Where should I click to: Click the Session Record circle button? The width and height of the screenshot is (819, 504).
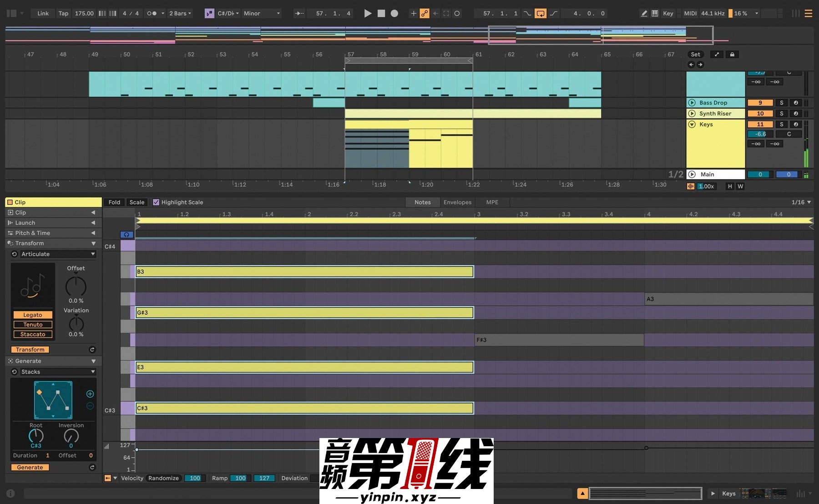[x=457, y=13]
